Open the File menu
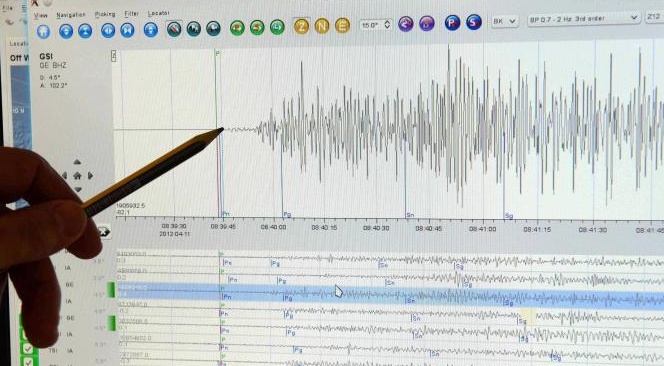This screenshot has height=366, width=664. click(x=8, y=8)
